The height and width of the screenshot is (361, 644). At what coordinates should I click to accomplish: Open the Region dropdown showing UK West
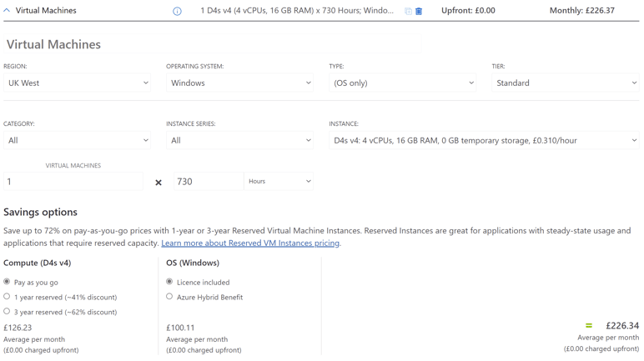78,83
